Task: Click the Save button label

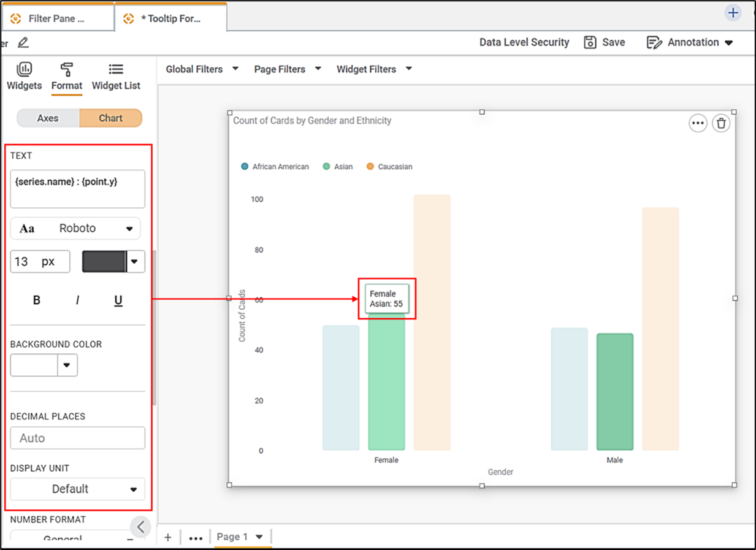Action: [x=614, y=42]
